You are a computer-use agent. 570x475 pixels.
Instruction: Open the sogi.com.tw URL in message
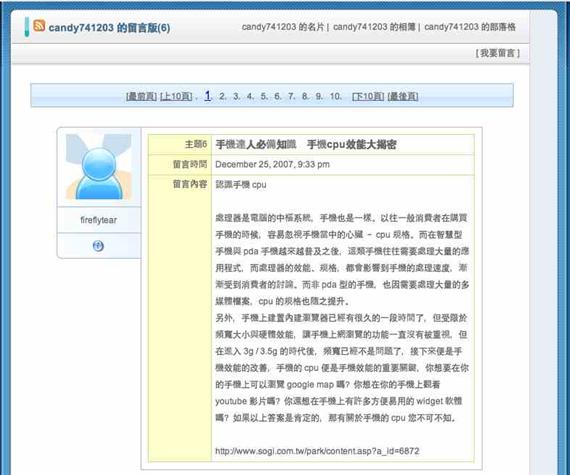[x=317, y=451]
